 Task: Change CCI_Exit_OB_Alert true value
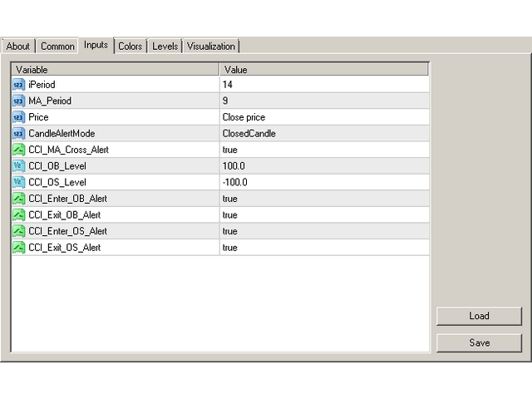324,214
